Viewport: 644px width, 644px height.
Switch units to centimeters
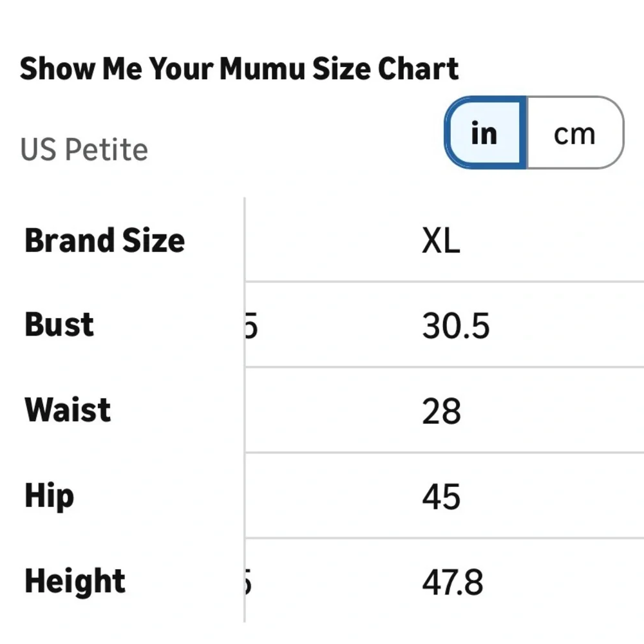coord(574,133)
